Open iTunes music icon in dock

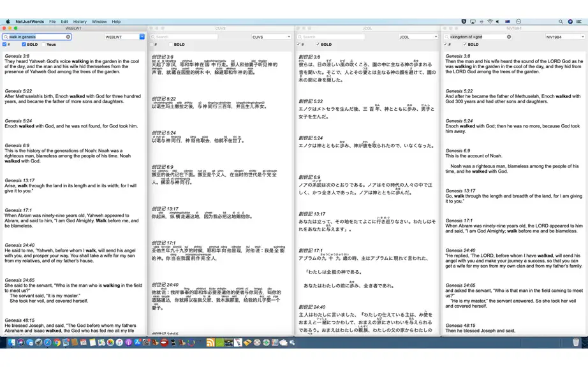point(119,342)
